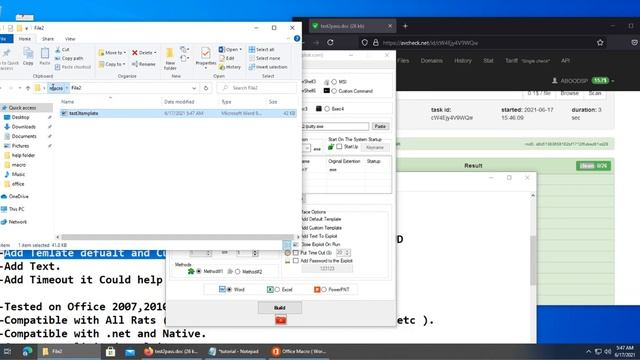The width and height of the screenshot is (640, 360).
Task: Open the Domains page on avcheck site
Action: point(431,60)
